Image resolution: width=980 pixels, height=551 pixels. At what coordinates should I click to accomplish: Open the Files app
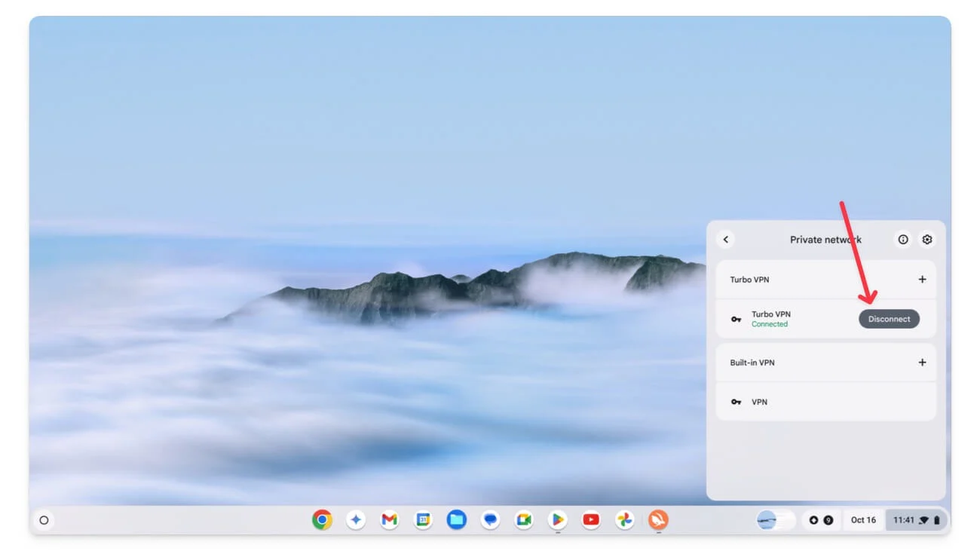pos(456,519)
